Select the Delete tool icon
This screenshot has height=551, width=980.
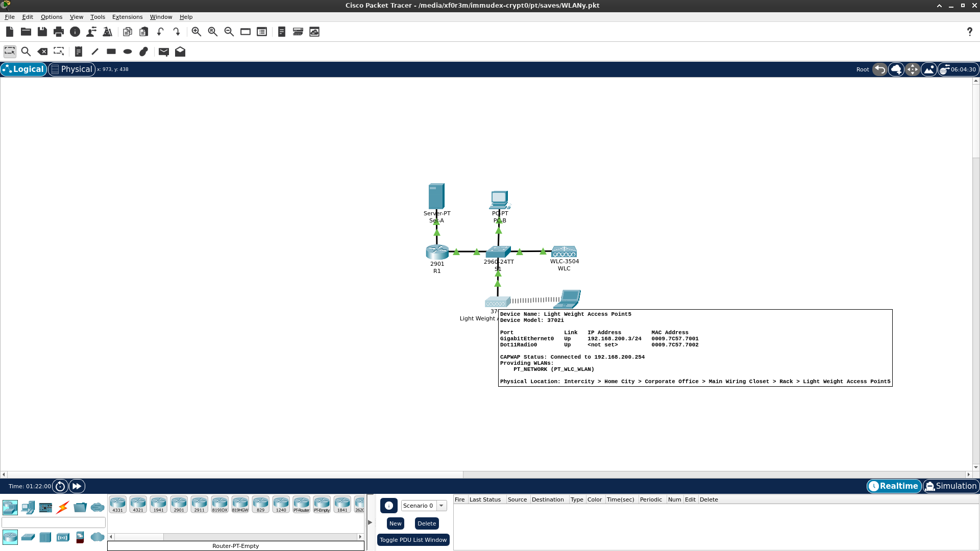(x=42, y=52)
